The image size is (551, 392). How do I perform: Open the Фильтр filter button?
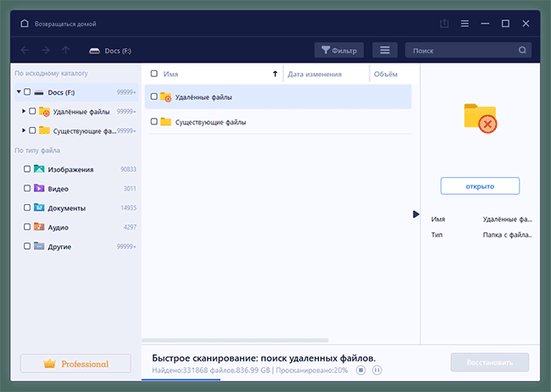pyautogui.click(x=339, y=50)
